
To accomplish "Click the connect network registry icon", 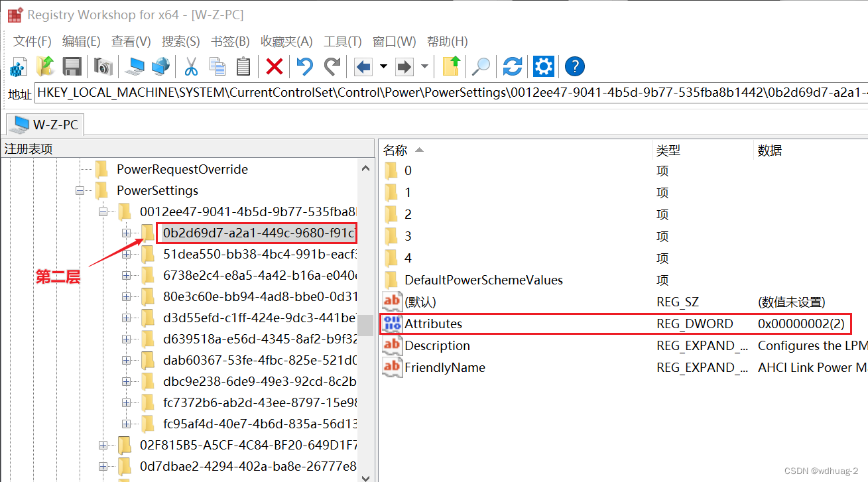I will click(160, 66).
